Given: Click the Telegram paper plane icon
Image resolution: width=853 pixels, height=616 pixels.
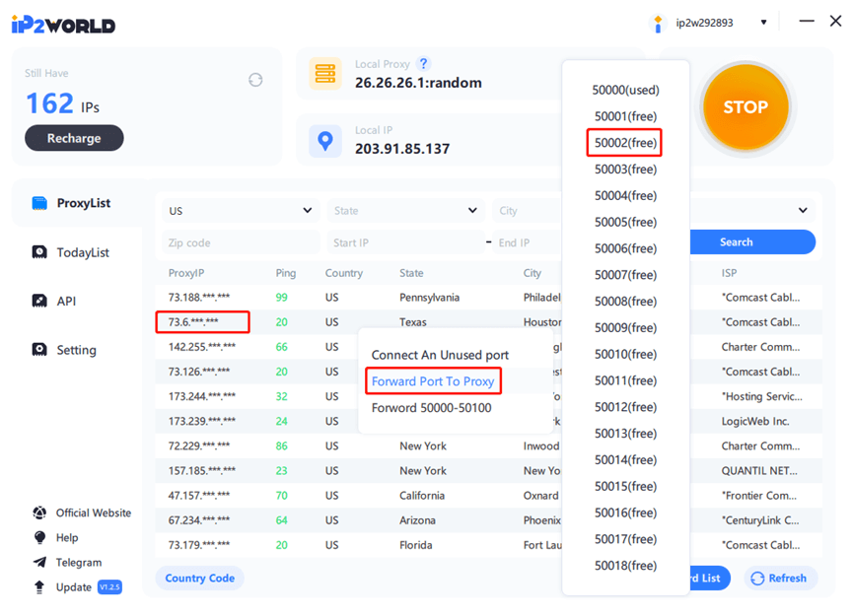Looking at the screenshot, I should coord(39,562).
